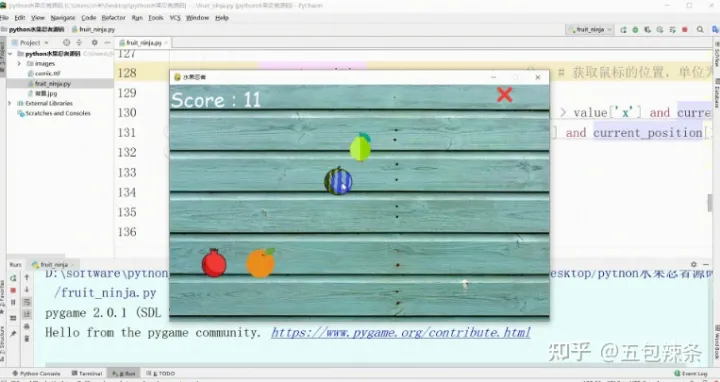The image size is (720, 382).
Task: Open the Project view dropdown arrow
Action: 46,43
